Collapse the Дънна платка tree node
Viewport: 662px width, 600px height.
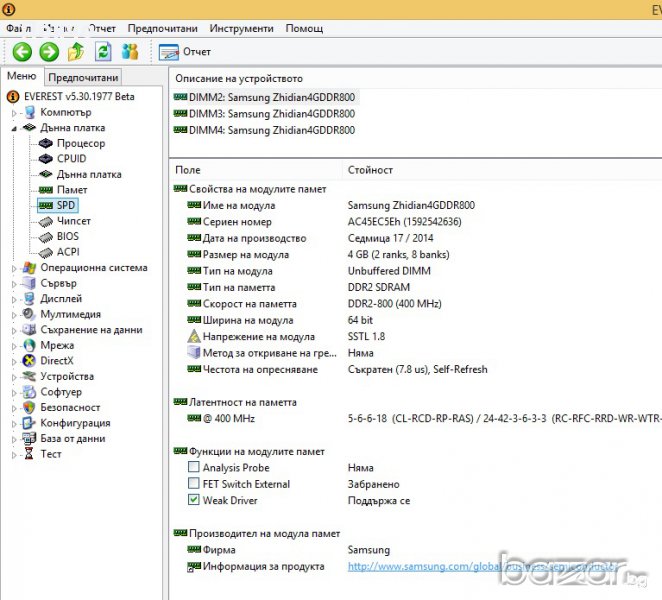coord(15,128)
